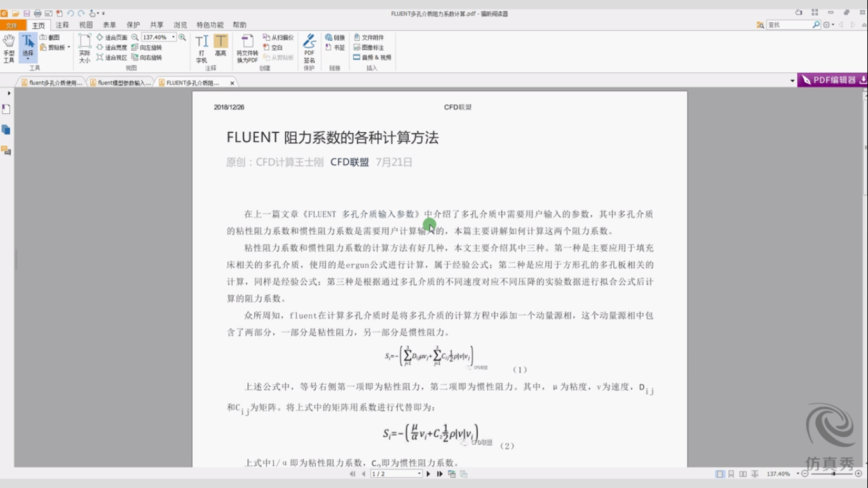Choose 适合宽度 fit width option

click(112, 48)
